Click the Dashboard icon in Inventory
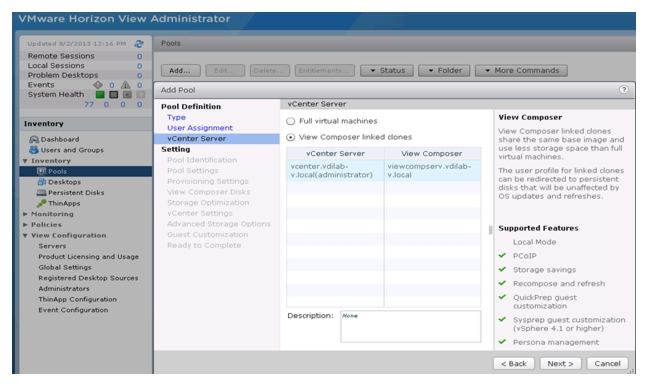 [x=34, y=139]
